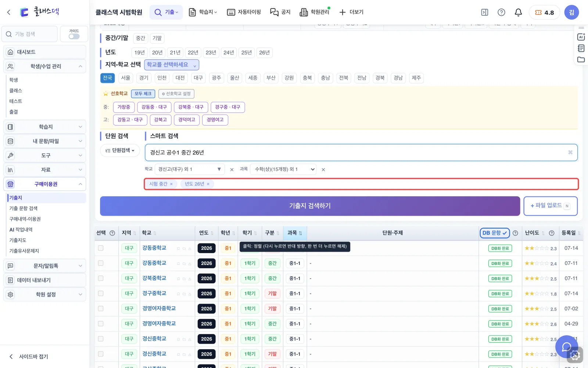Remove the 시험 중간 tag

click(x=171, y=184)
